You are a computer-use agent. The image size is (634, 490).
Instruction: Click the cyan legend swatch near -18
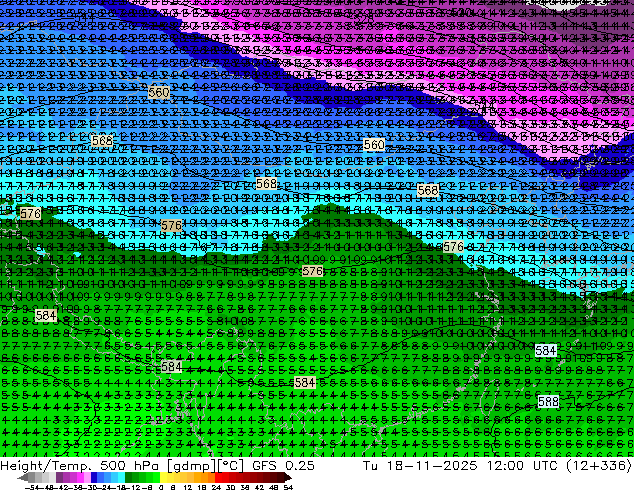coord(122,477)
